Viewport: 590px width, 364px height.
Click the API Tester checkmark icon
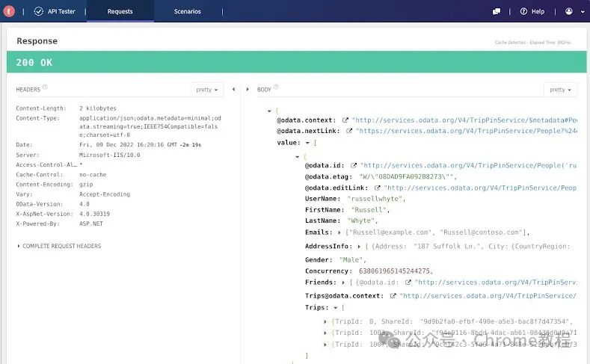pos(38,11)
